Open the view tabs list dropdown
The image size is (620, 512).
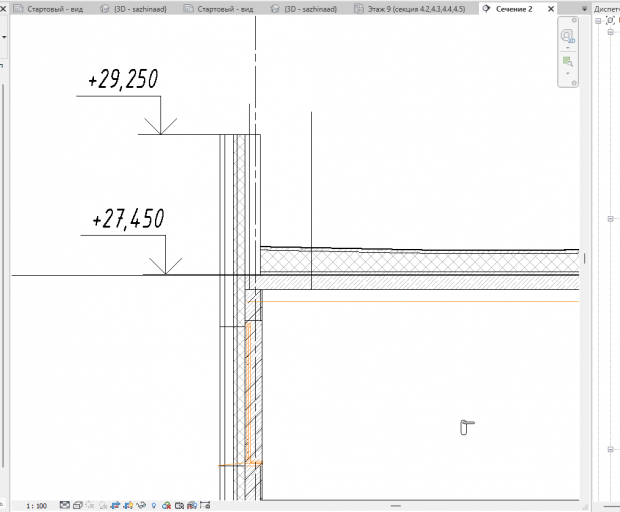point(584,9)
